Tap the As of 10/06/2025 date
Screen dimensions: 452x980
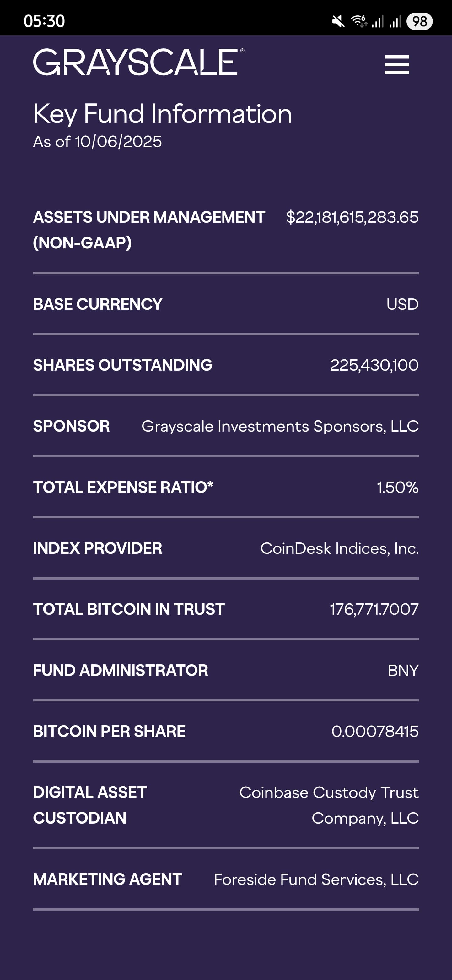[x=97, y=142]
